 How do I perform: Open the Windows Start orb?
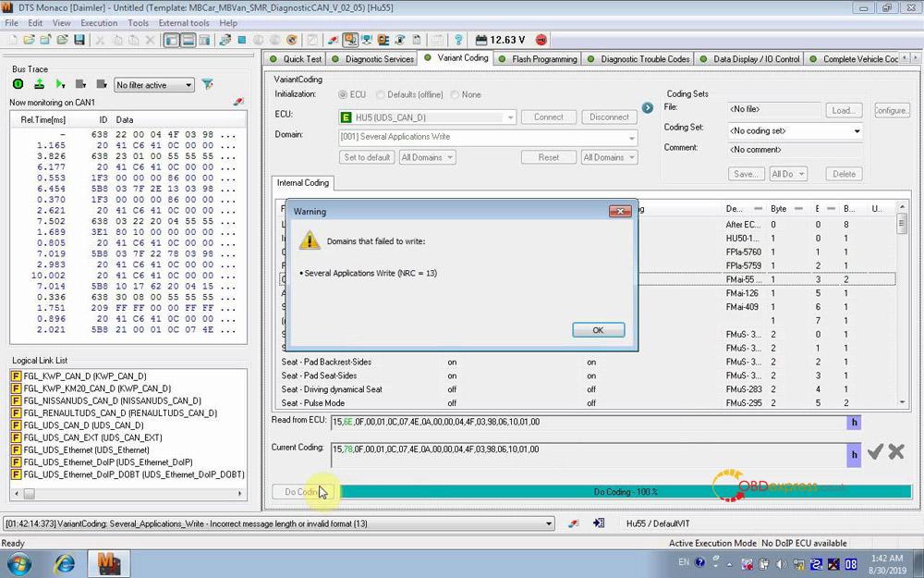pyautogui.click(x=20, y=562)
